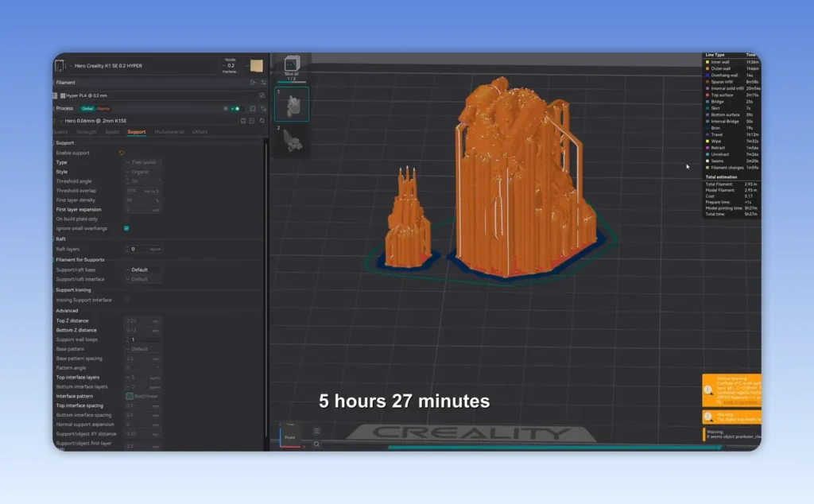Select plate 2 thumbnail
The height and width of the screenshot is (504, 814).
[292, 139]
